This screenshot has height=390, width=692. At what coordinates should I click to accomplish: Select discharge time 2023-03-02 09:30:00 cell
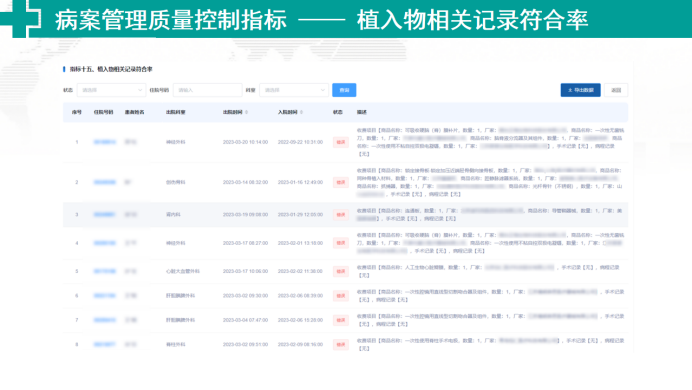click(245, 296)
